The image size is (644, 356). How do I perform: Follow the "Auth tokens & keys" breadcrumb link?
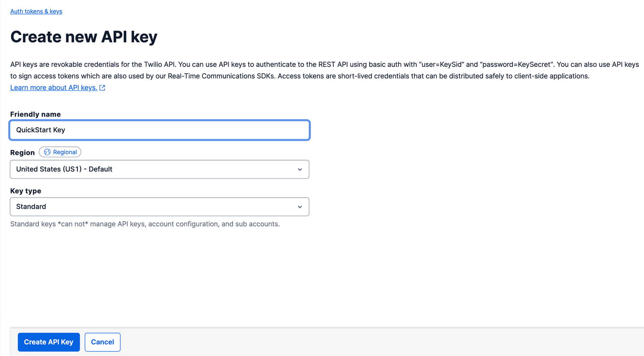(36, 11)
